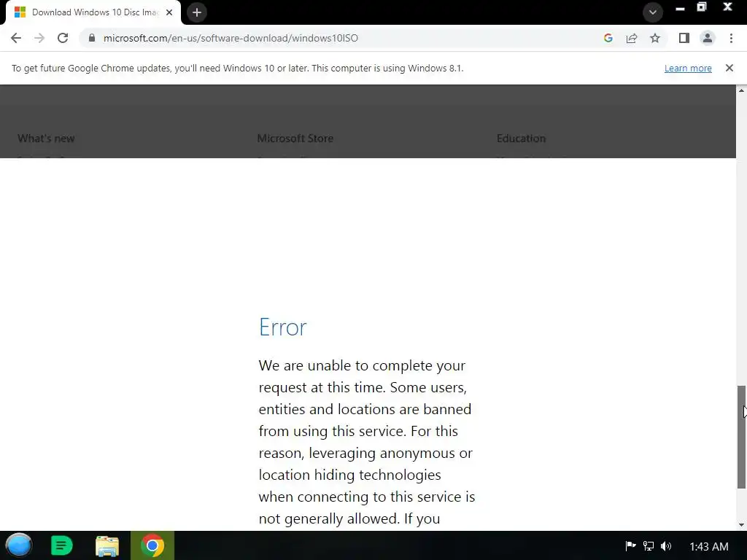
Task: Open the Start orb on taskbar
Action: point(19,545)
